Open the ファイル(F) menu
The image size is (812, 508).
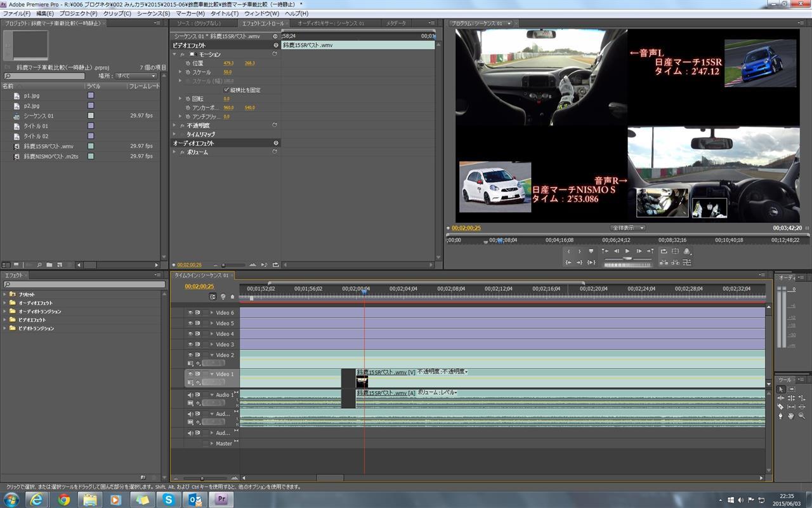pos(17,13)
